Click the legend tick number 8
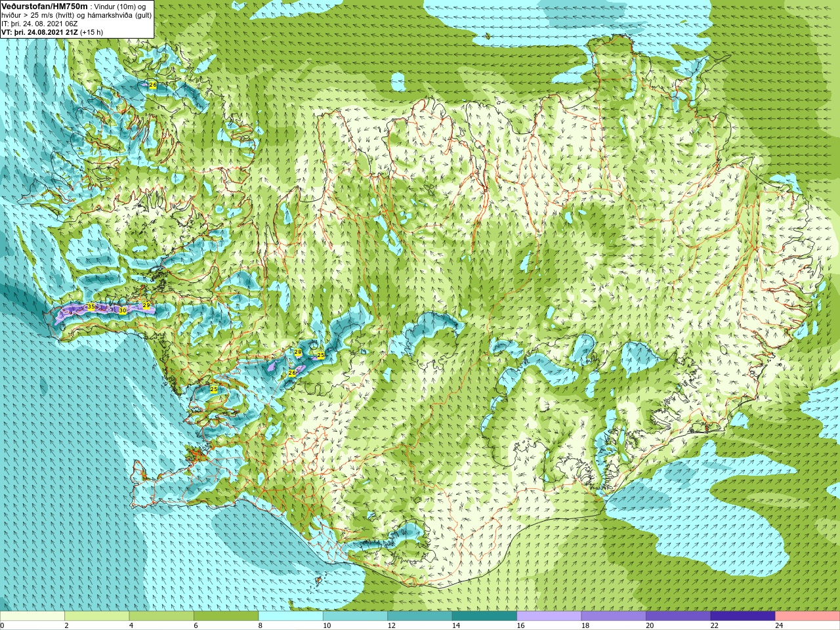Viewport: 840px width, 630px height. [260, 626]
